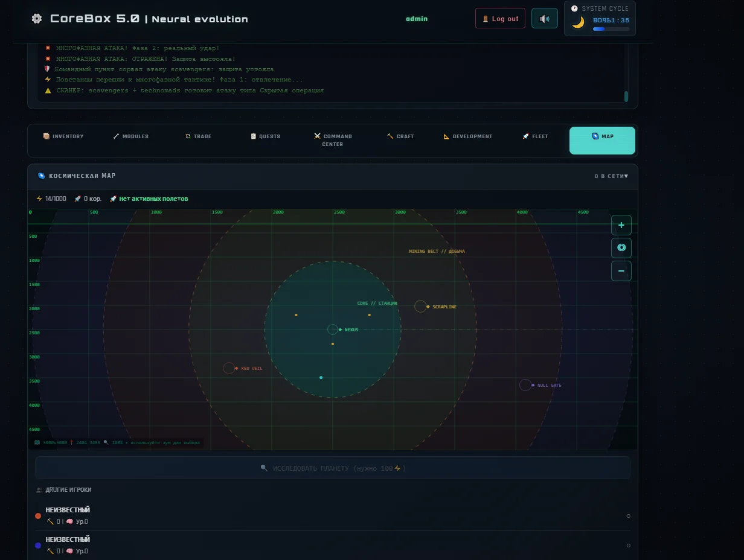The width and height of the screenshot is (744, 560).
Task: Click the rocket '0 кор.' ships indicator
Action: click(88, 199)
